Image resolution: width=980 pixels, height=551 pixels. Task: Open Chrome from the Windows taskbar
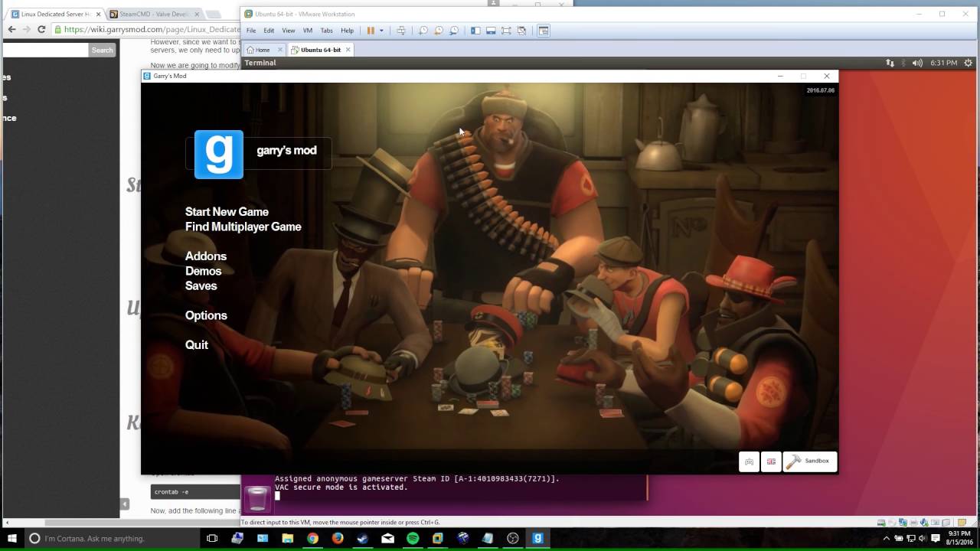[312, 539]
